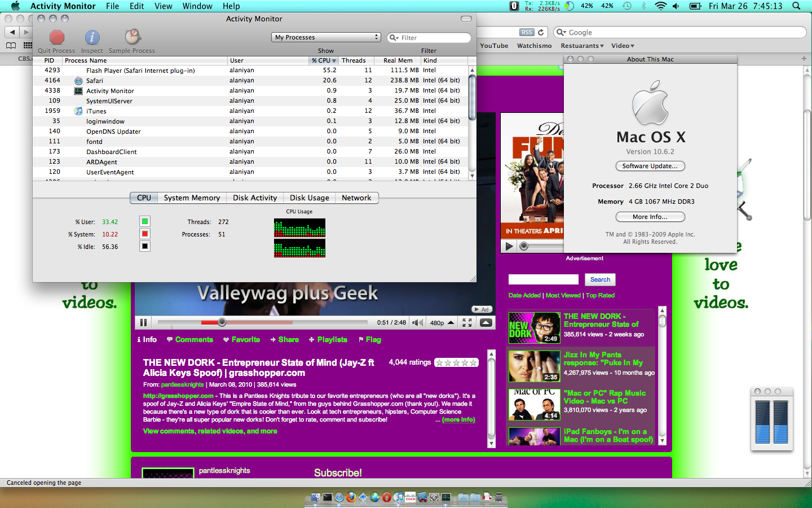Open the Apple menu
Image resolution: width=812 pixels, height=508 pixels.
click(15, 6)
